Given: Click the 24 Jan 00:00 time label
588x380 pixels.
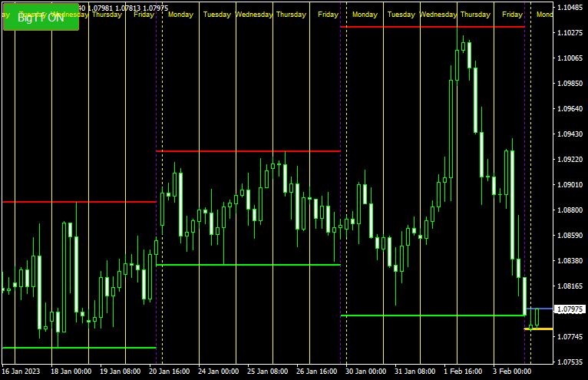Looking at the screenshot, I should tap(219, 372).
